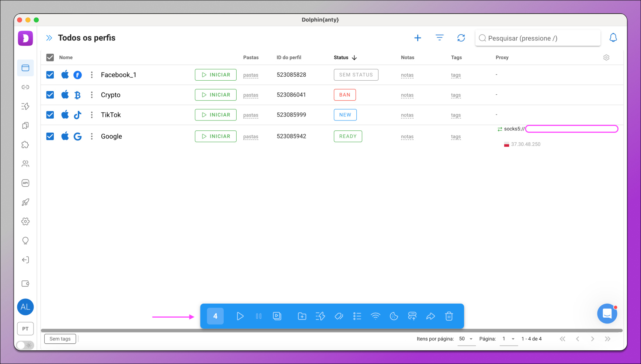This screenshot has height=364, width=641.
Task: Uncheck the Google profile checkbox
Action: pyautogui.click(x=50, y=136)
